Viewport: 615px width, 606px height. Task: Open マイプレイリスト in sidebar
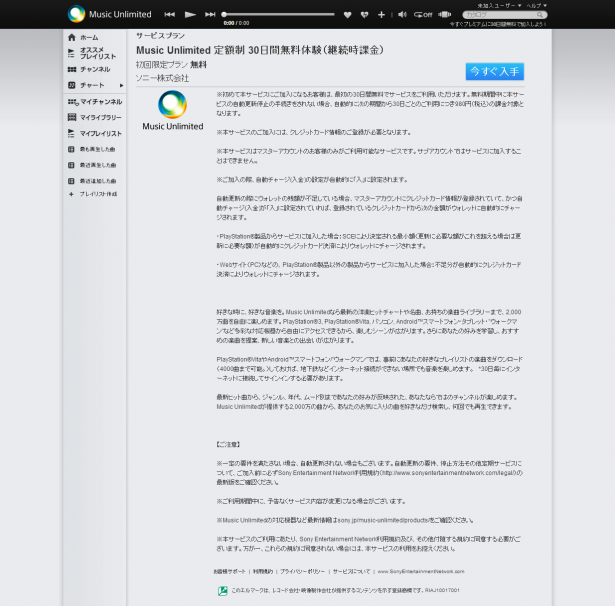(x=101, y=134)
